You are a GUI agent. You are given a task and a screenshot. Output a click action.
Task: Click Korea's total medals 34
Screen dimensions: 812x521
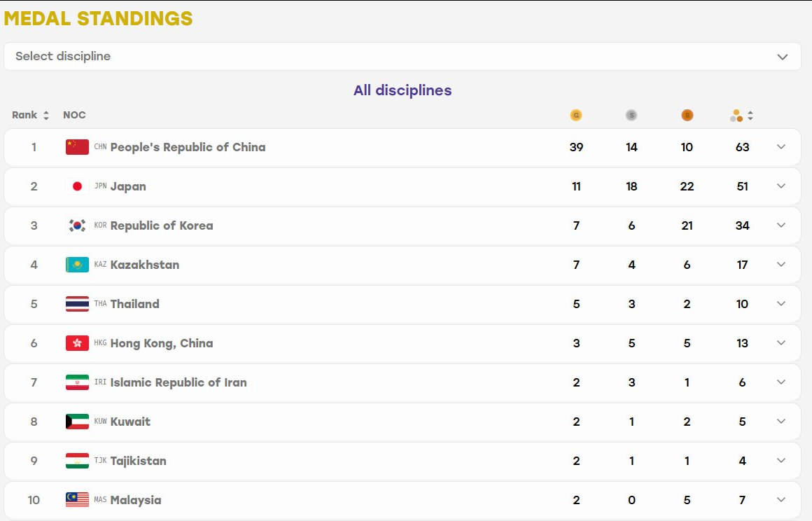point(743,225)
